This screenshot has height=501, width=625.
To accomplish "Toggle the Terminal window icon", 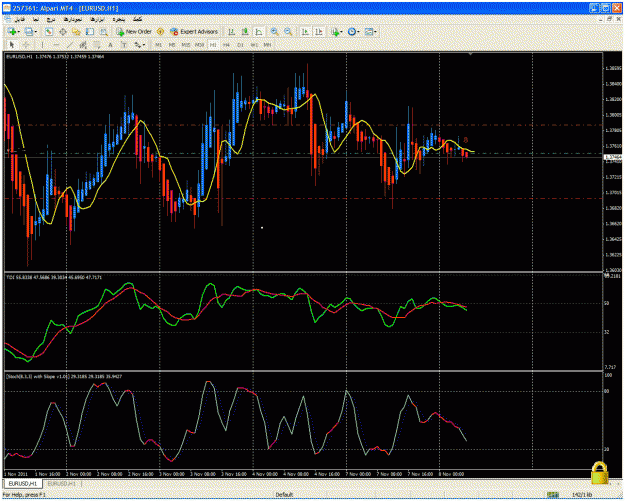I will pos(90,31).
